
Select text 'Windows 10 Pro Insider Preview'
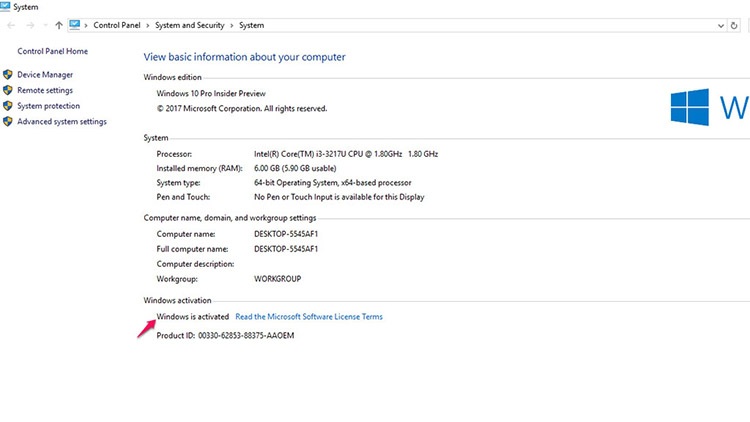tap(211, 93)
